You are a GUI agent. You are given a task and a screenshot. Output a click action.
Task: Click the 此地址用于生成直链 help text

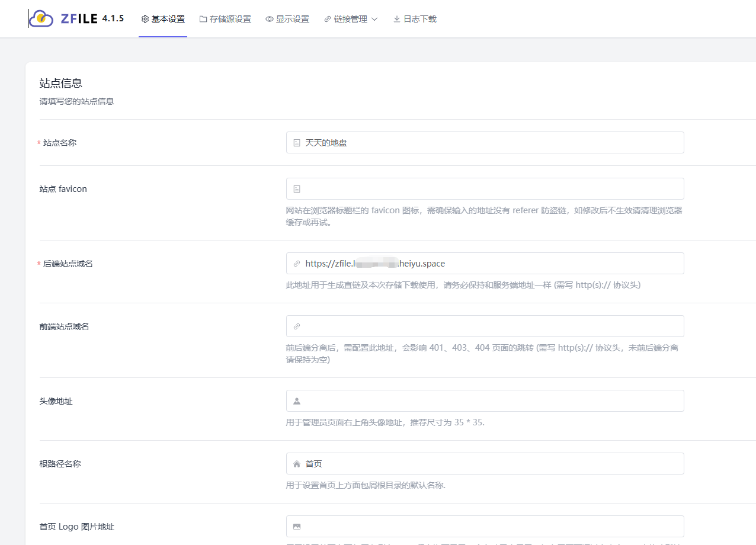pyautogui.click(x=463, y=285)
